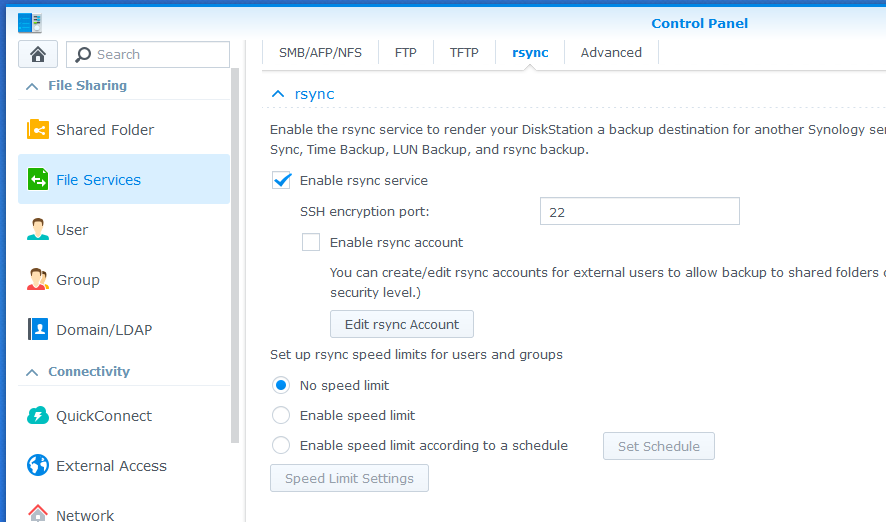Select Shared Folder label in sidebar

(x=105, y=130)
